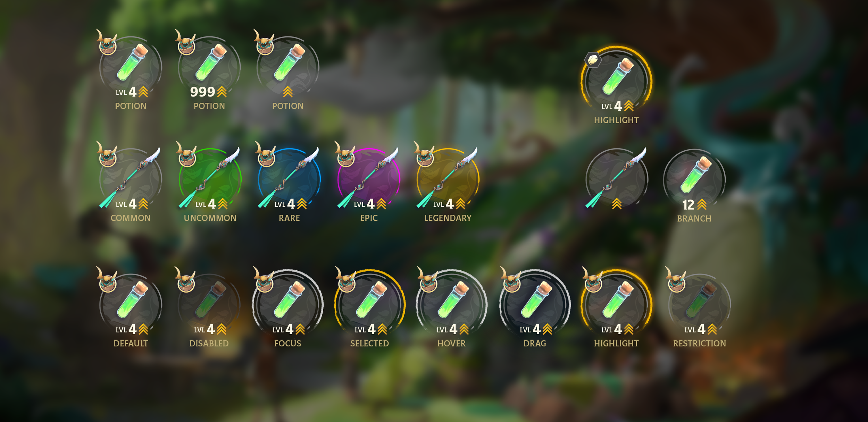Select the golden Legendary spear slot
This screenshot has width=868, height=422.
point(448,180)
